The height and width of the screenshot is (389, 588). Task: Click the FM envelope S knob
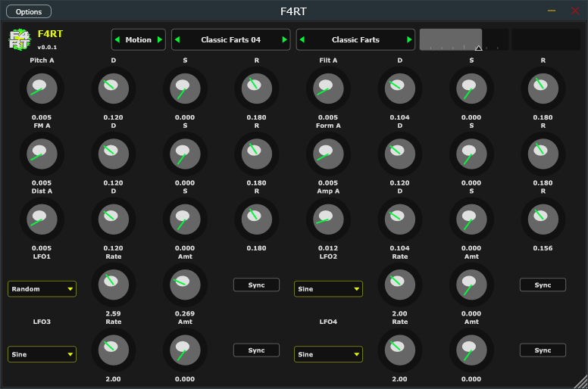(185, 154)
